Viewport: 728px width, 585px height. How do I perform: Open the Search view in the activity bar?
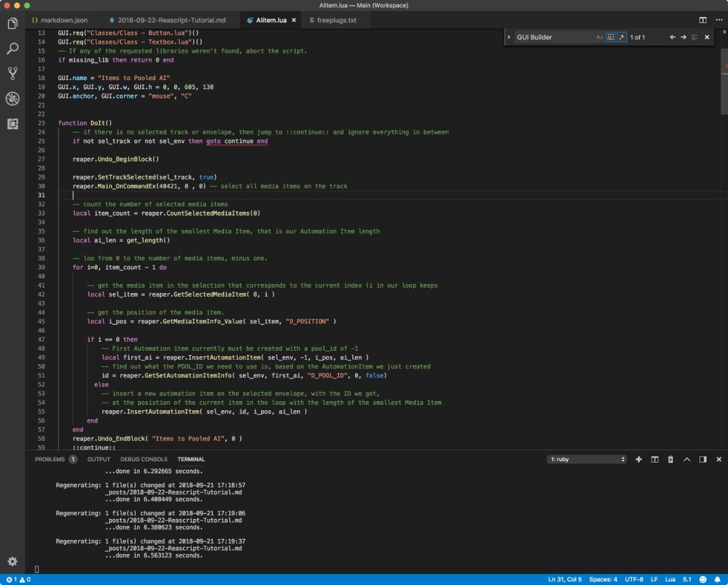(x=13, y=48)
